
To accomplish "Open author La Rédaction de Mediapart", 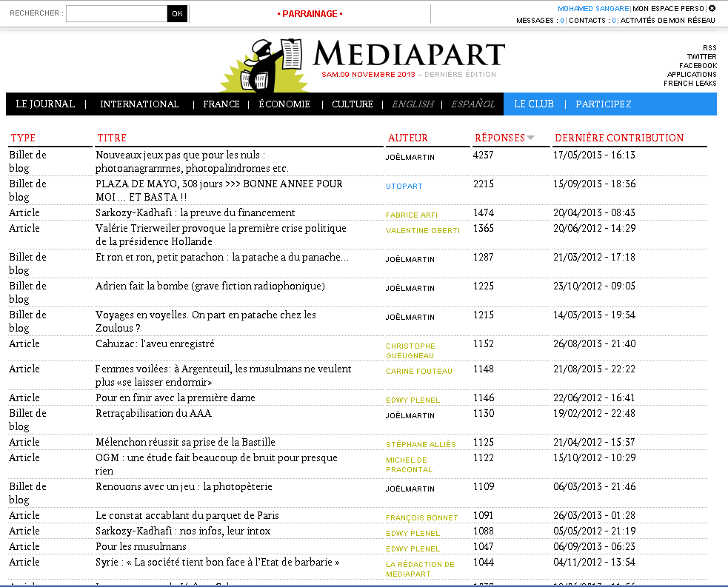I will pos(420,569).
